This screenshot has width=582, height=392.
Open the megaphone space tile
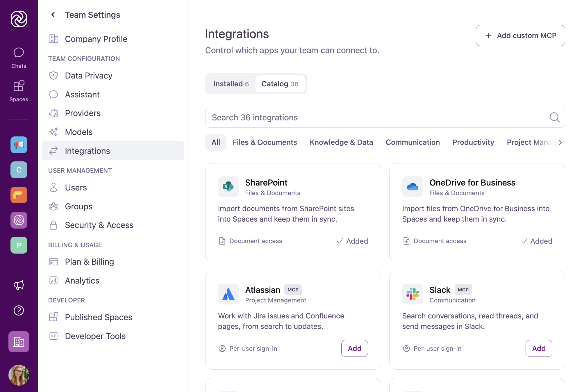[x=19, y=145]
